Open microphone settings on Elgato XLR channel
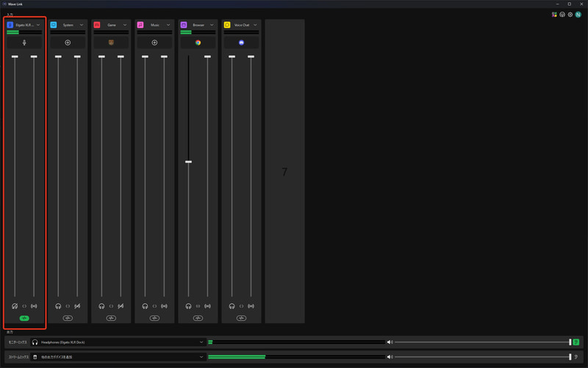Viewport: 588px width, 368px height. (24, 43)
